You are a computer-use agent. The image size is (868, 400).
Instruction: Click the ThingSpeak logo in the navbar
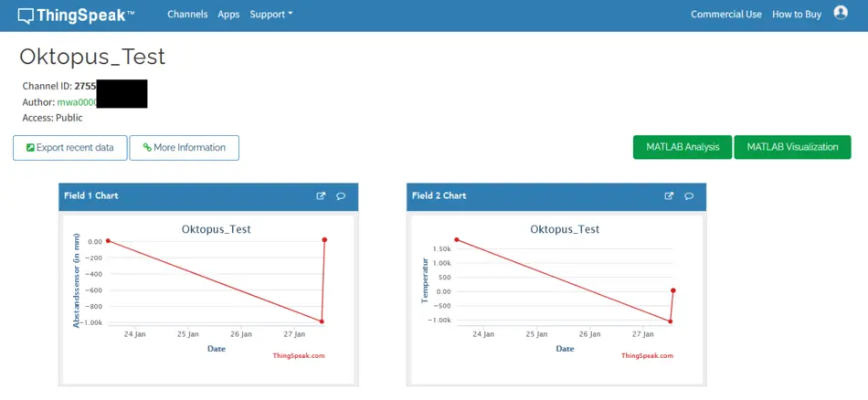(77, 15)
